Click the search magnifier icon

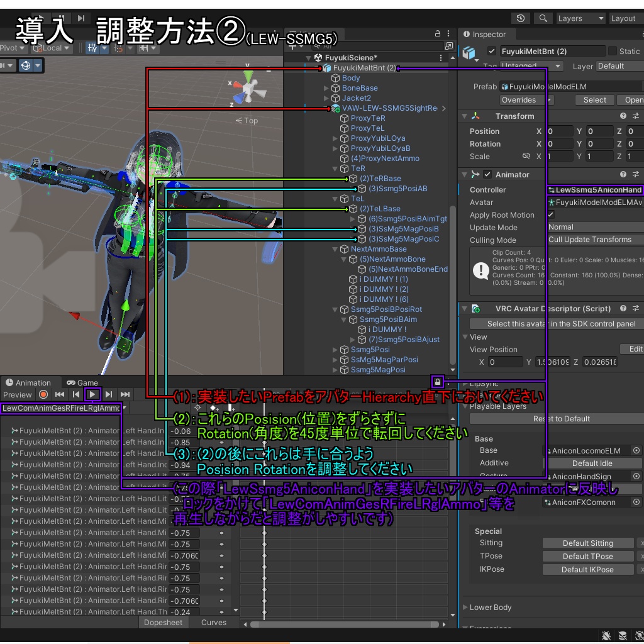tap(543, 18)
